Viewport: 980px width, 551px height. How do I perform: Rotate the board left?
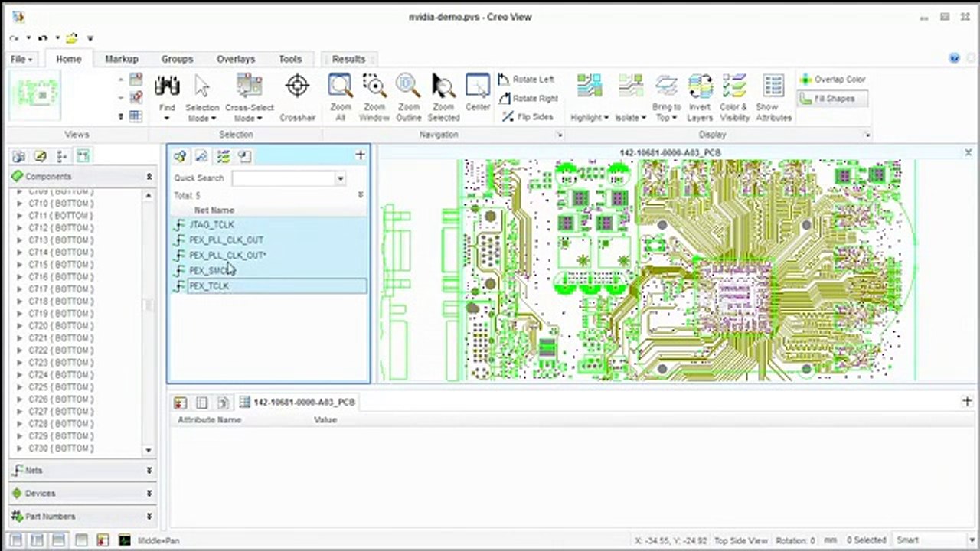[526, 79]
